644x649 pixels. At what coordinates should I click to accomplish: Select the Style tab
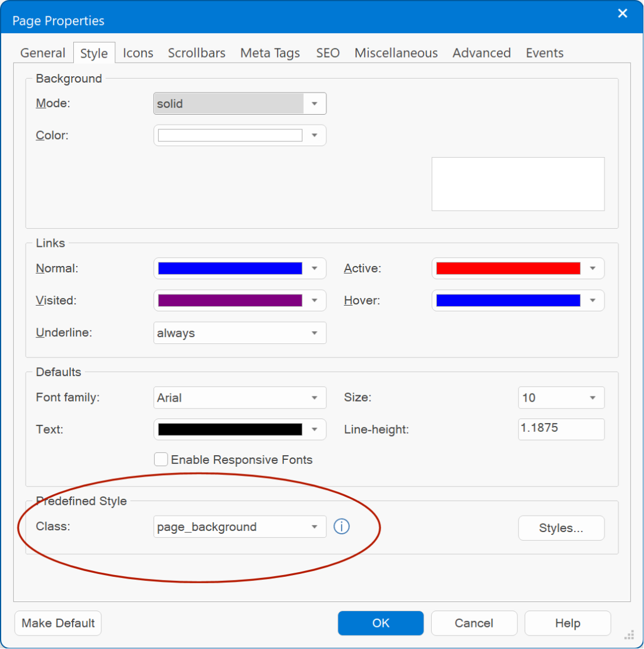click(x=94, y=53)
